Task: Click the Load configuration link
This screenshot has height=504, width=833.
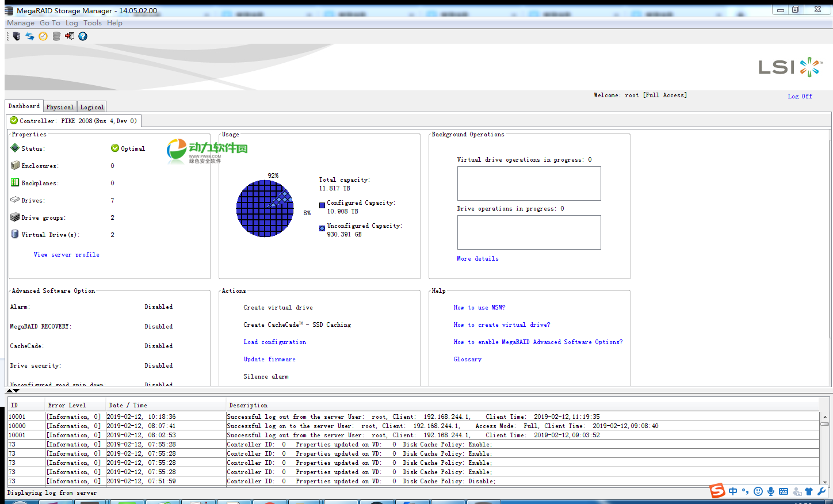Action: [275, 342]
